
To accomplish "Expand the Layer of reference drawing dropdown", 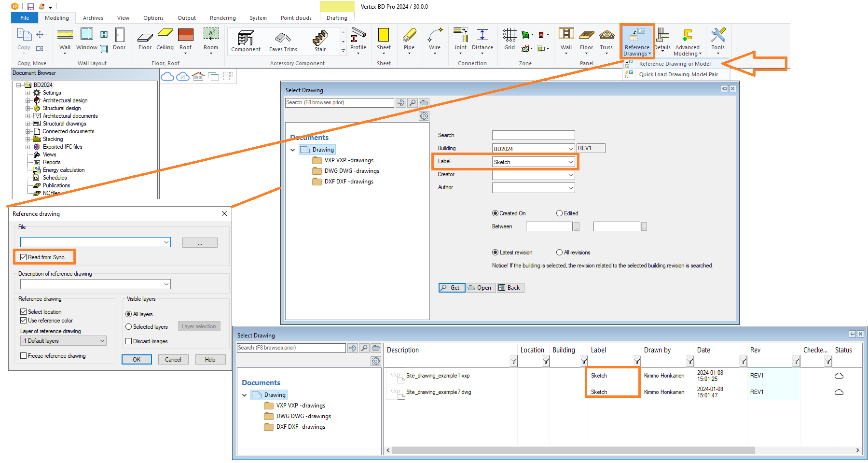I will pos(63,341).
